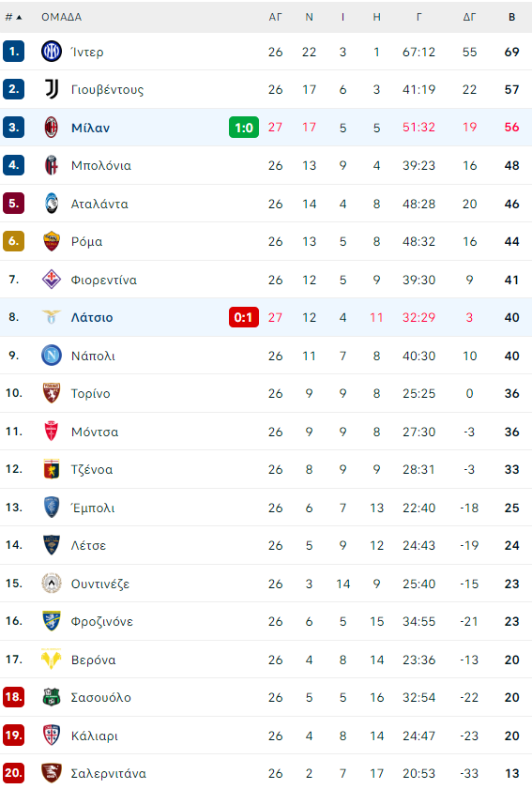532x789 pixels.
Task: Click the Udinese crest icon
Action: point(52,584)
